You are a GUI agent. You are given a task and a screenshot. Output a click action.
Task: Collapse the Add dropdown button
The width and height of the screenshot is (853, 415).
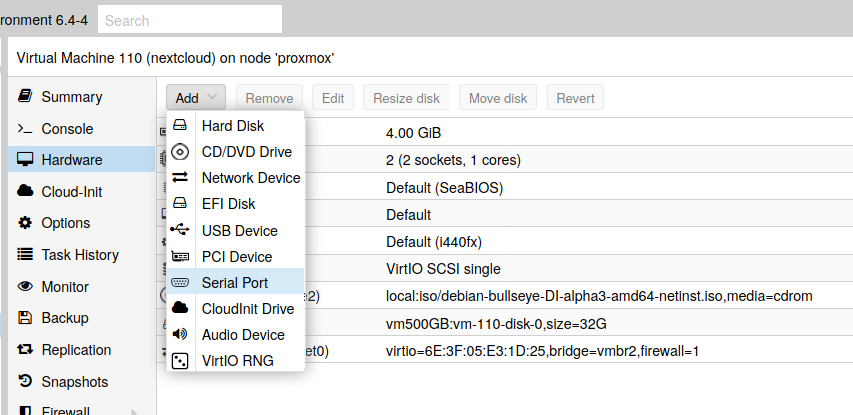pos(196,98)
